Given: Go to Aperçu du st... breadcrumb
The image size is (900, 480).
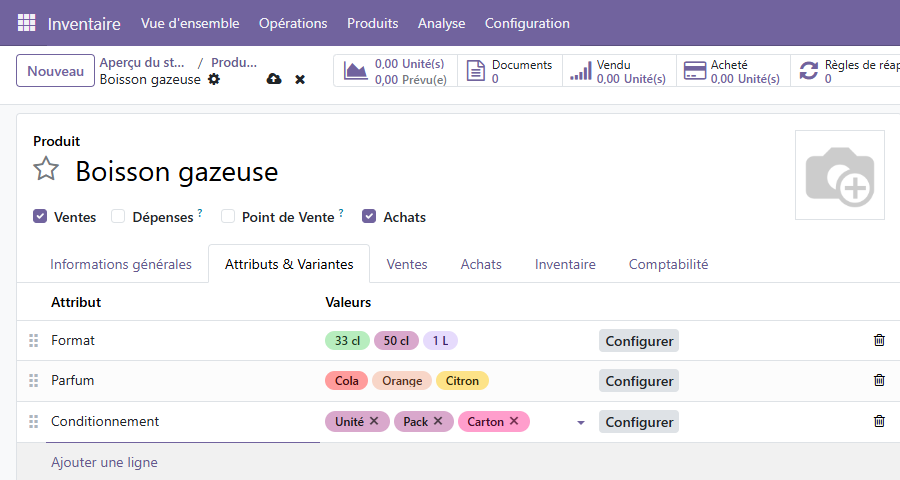Looking at the screenshot, I should coord(142,63).
